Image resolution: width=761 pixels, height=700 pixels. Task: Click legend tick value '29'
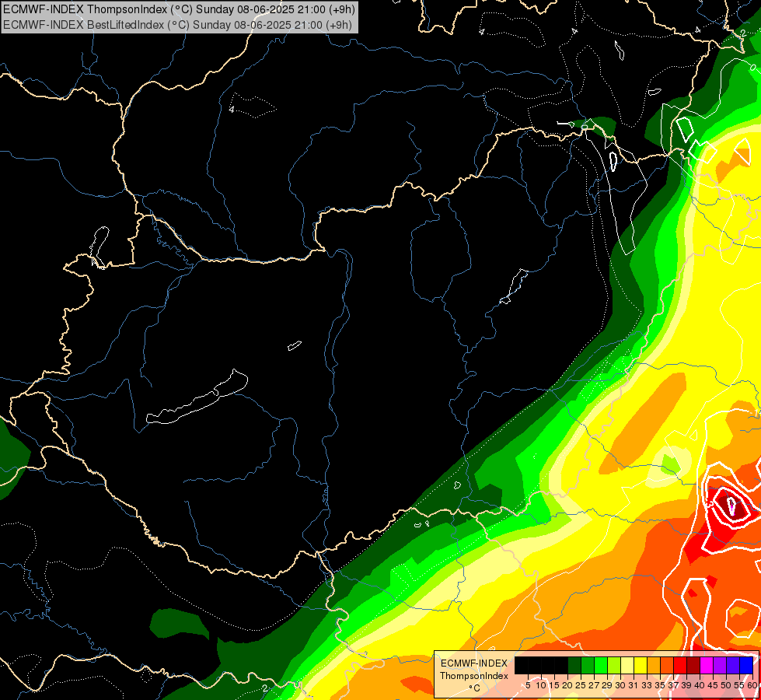(608, 685)
